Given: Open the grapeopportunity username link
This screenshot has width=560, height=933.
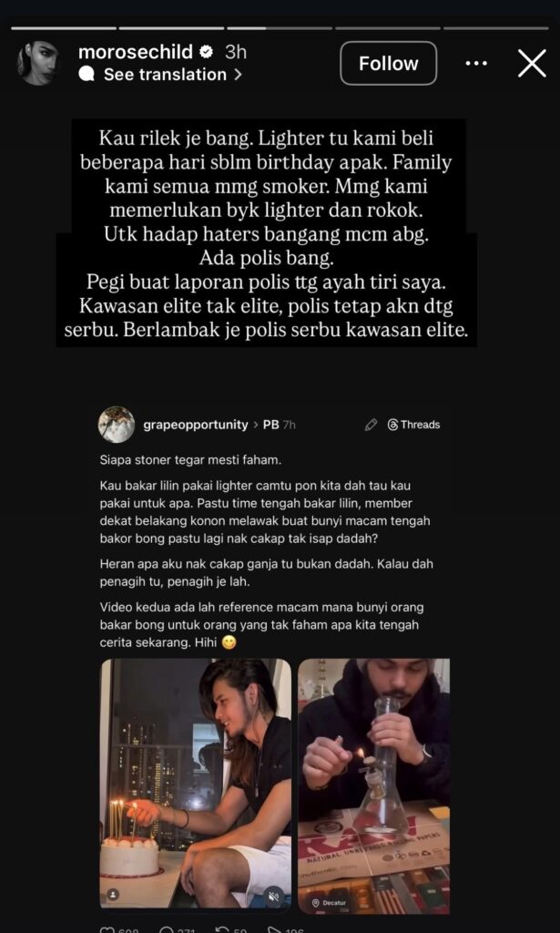Looking at the screenshot, I should pos(196,425).
